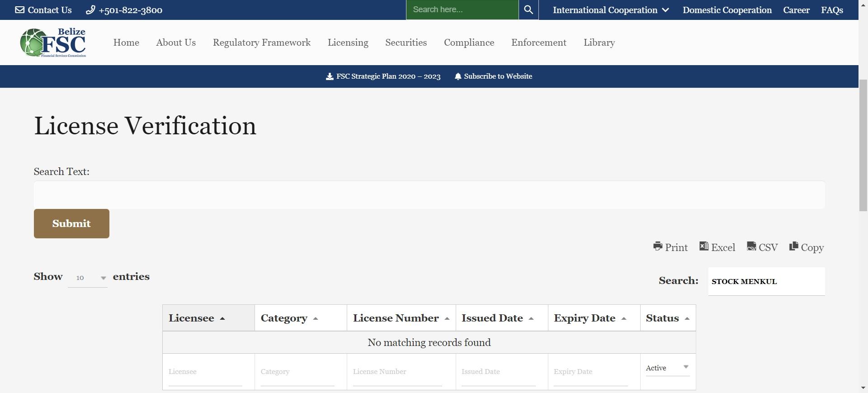
Task: Click the envelope Contact Us icon
Action: point(20,10)
